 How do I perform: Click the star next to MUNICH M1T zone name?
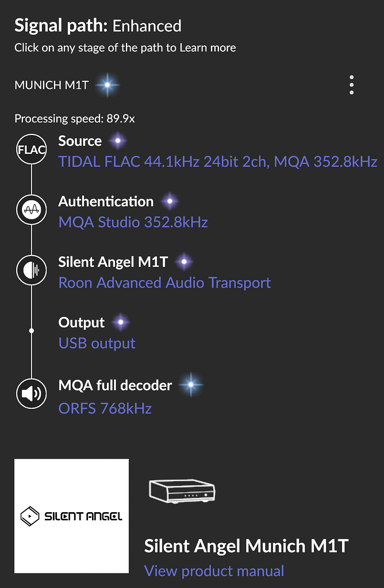pyautogui.click(x=108, y=84)
